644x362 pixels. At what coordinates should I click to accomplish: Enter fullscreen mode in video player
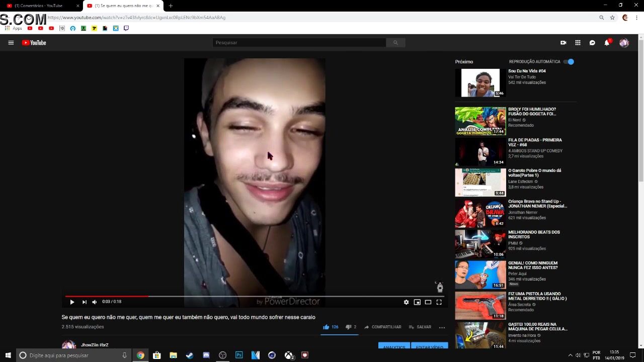439,302
